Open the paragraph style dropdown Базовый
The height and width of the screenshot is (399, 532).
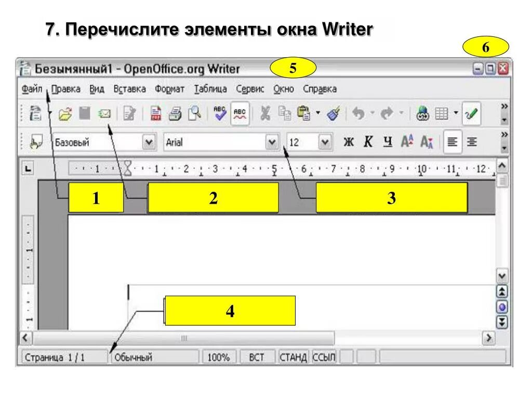[x=149, y=142]
